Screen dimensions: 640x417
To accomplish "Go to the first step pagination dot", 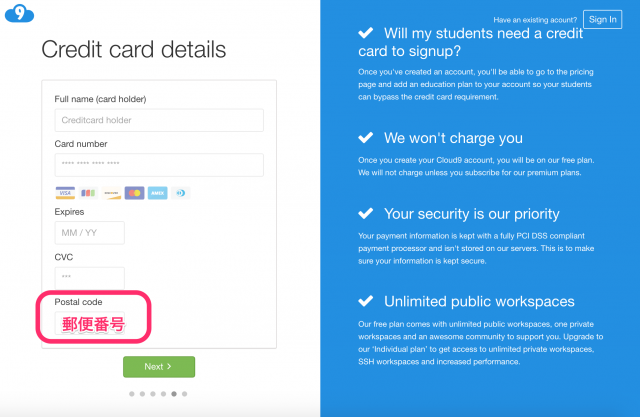I will click(x=131, y=394).
